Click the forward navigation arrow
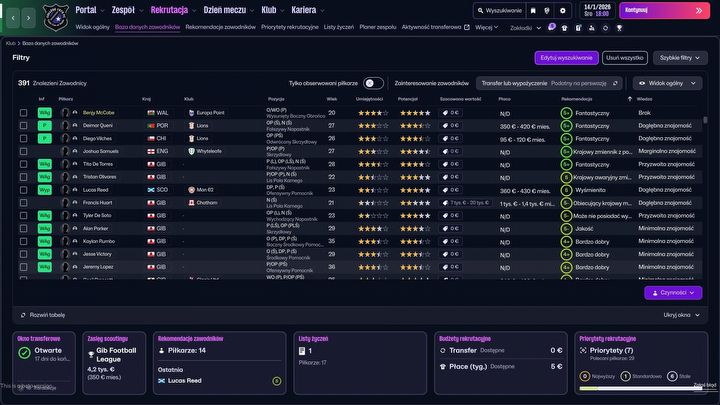Viewport: 720px width, 405px height. tap(29, 19)
